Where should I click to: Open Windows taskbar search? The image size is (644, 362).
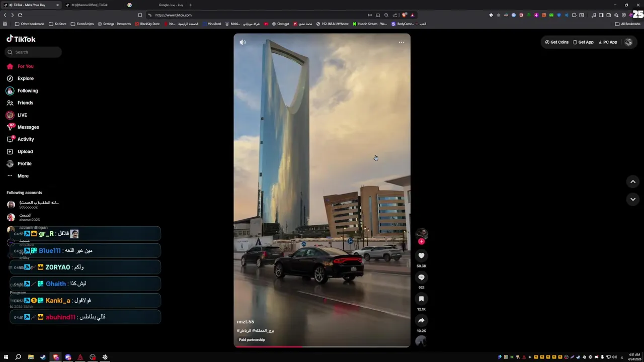coord(18,357)
